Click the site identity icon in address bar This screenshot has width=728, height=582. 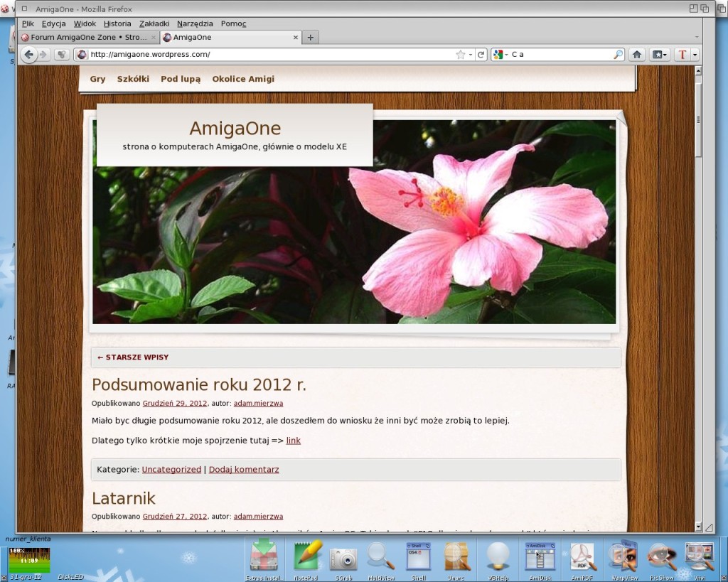[82, 54]
